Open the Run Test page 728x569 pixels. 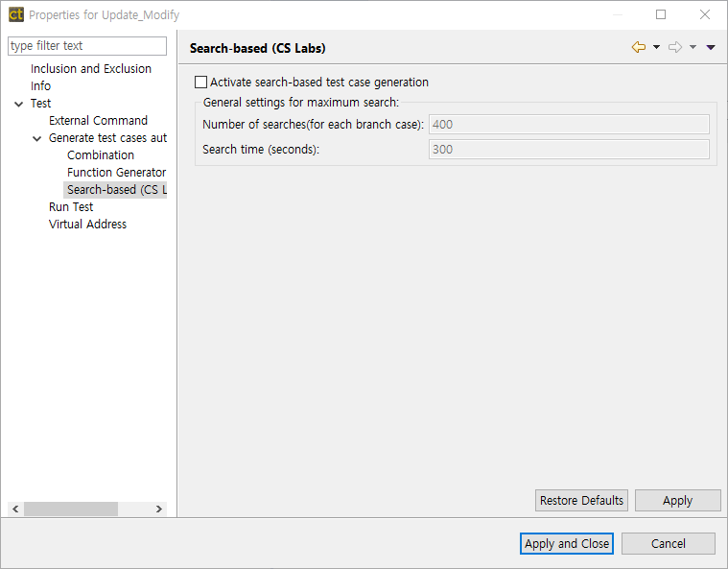(71, 207)
